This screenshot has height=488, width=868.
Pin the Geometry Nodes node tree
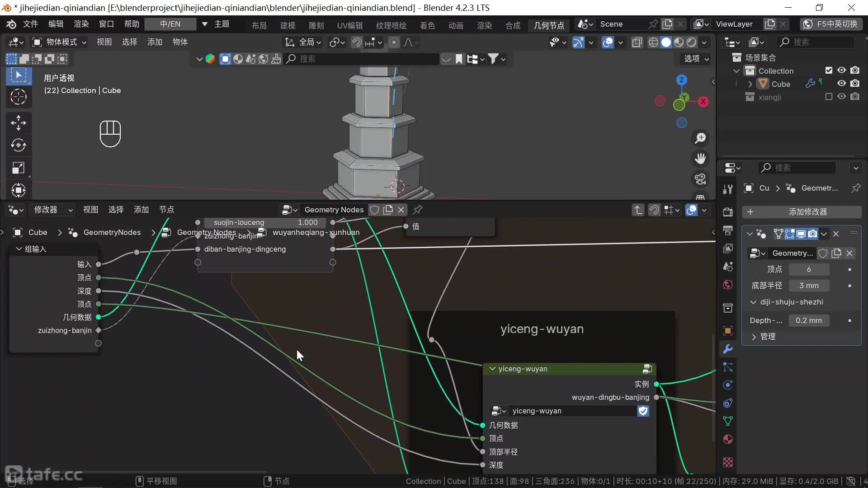click(x=418, y=210)
